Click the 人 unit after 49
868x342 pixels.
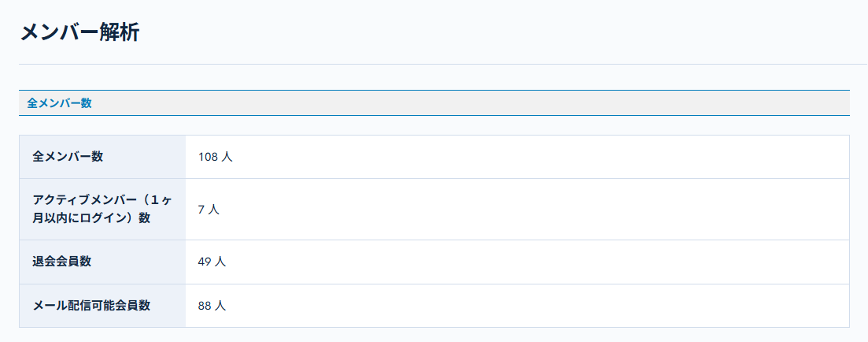pos(220,262)
